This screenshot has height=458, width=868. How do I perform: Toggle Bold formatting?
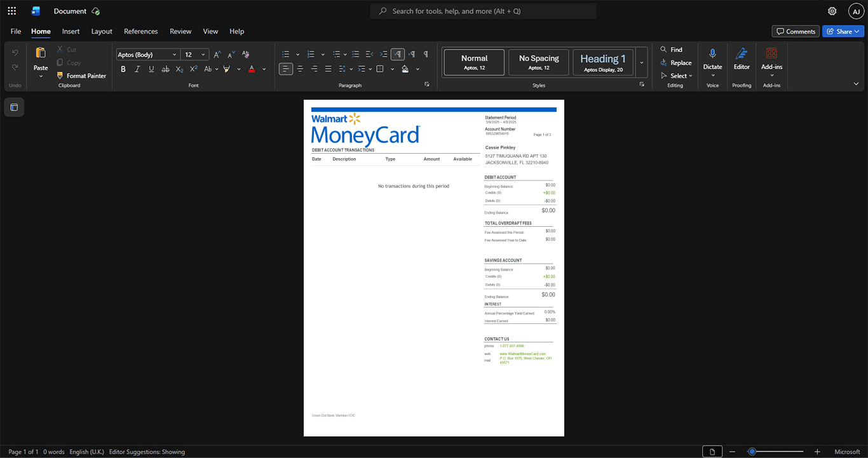click(123, 69)
